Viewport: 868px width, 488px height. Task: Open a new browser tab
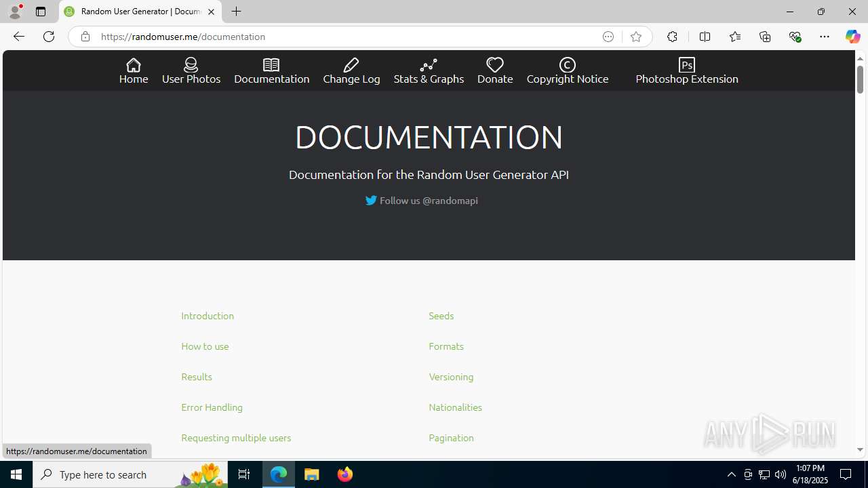point(236,12)
